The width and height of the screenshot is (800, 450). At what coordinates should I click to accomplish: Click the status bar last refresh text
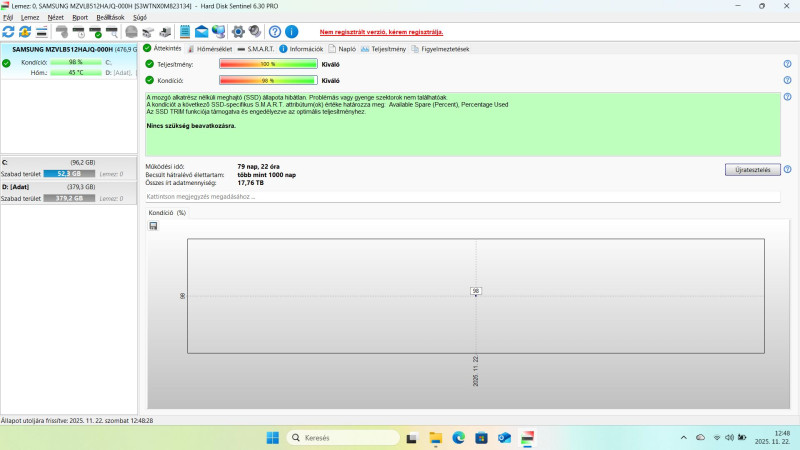(77, 420)
